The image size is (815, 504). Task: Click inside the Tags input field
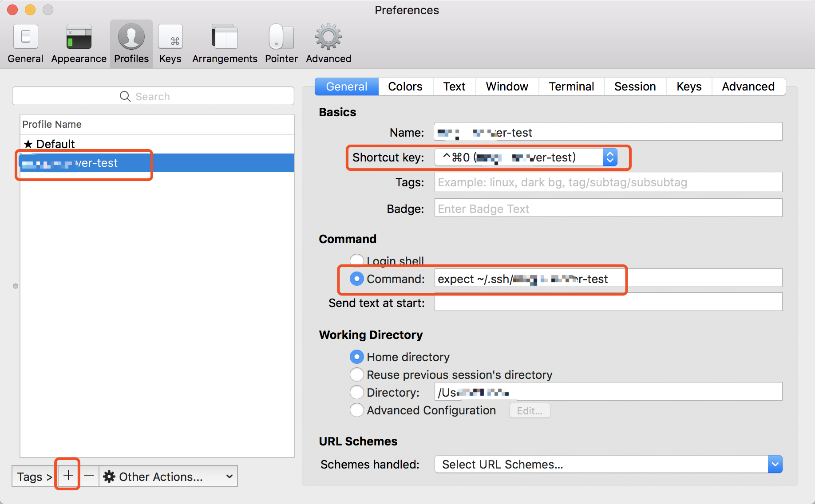[608, 182]
